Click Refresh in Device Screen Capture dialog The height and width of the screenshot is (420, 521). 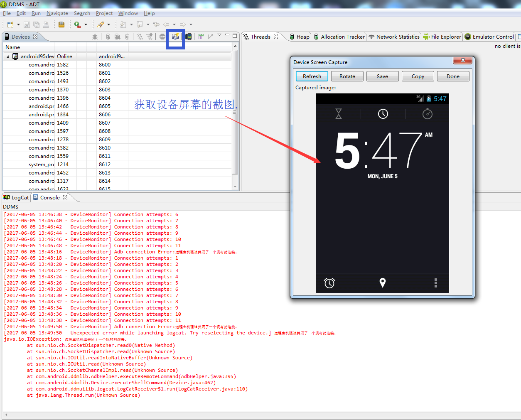pyautogui.click(x=312, y=76)
